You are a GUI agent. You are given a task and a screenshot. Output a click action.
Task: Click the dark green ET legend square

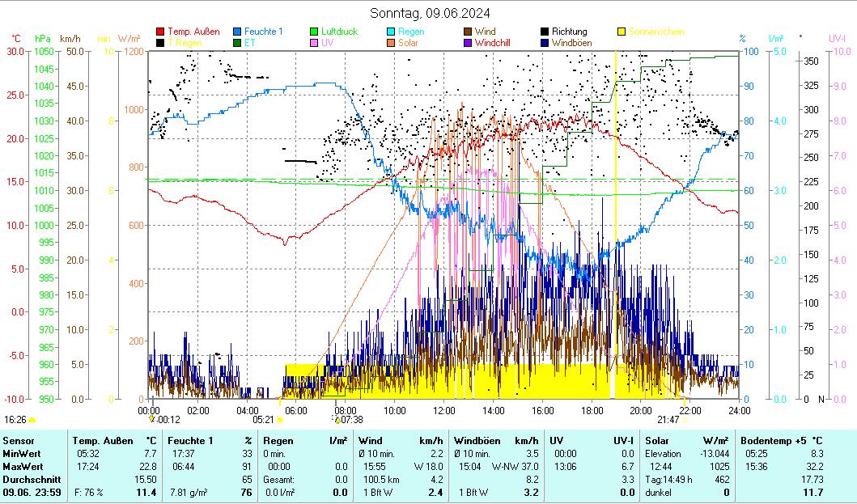[237, 42]
